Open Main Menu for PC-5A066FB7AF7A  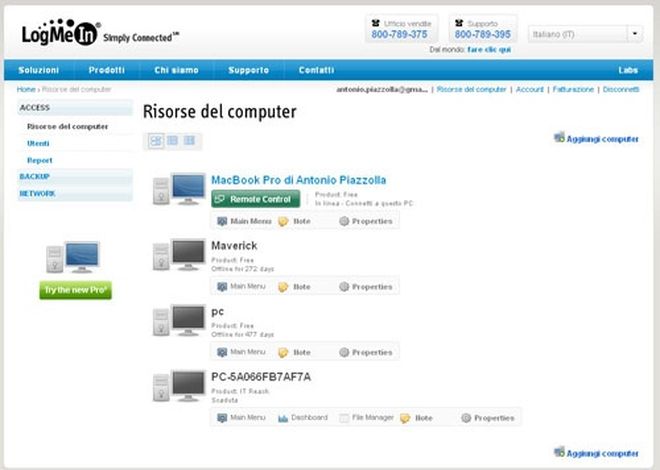pyautogui.click(x=241, y=418)
